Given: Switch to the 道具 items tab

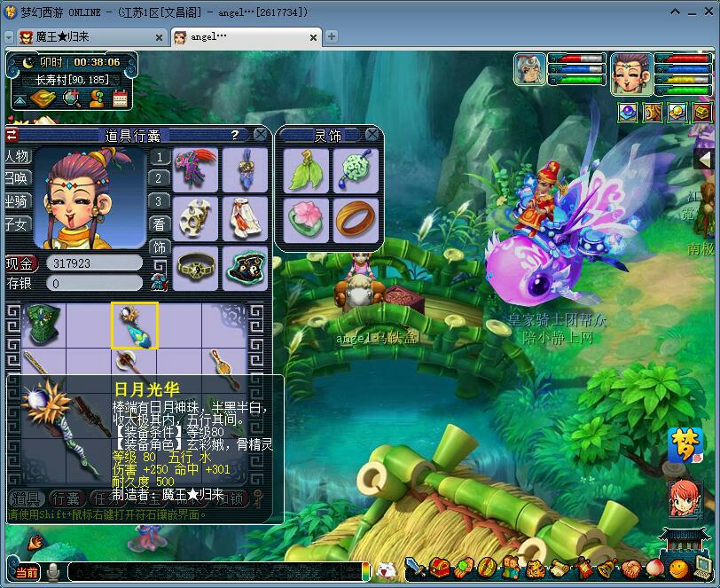Looking at the screenshot, I should click(25, 499).
